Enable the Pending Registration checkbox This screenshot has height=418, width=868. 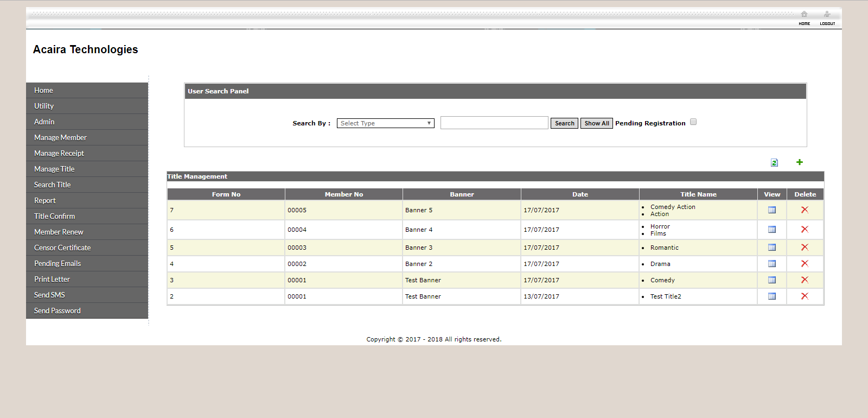(x=693, y=122)
